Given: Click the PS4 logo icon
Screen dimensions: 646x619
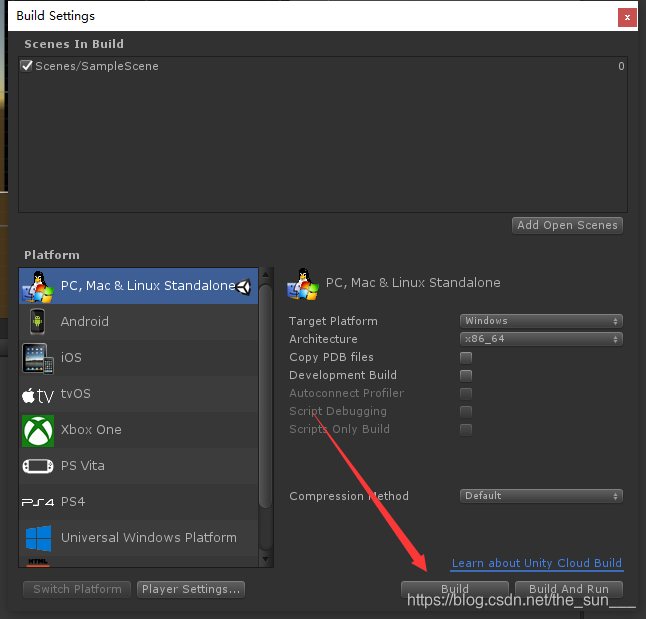Looking at the screenshot, I should pyautogui.click(x=38, y=502).
